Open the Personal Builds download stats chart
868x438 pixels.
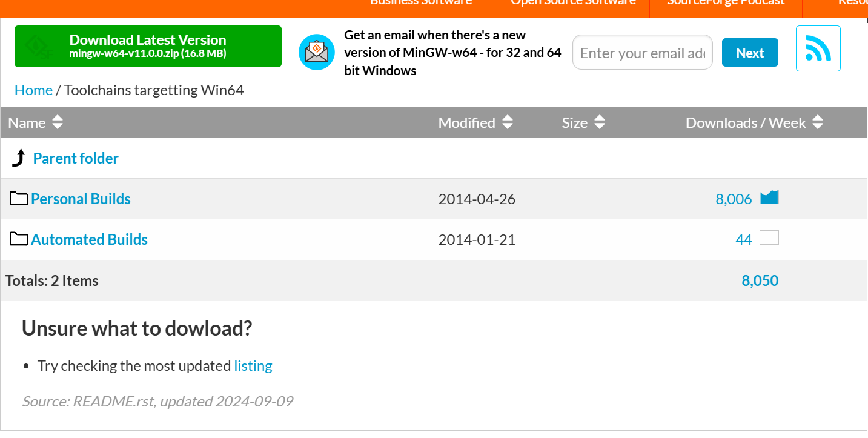click(769, 197)
